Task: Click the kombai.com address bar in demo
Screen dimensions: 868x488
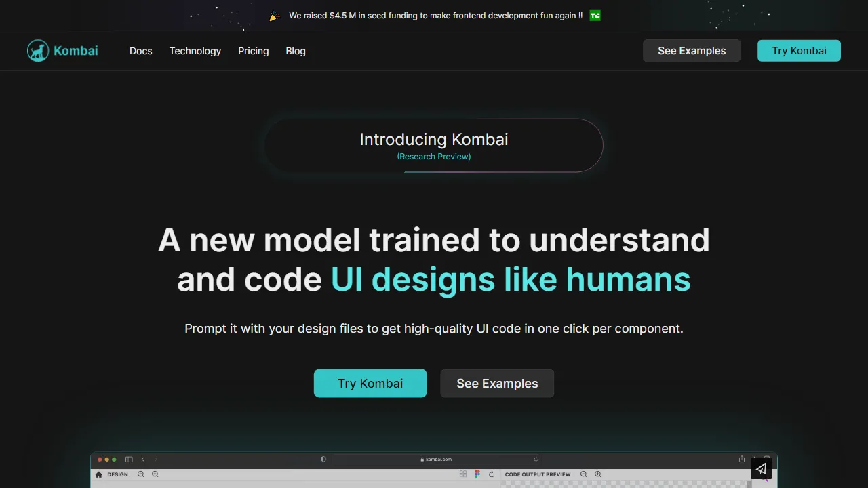Action: click(x=436, y=459)
